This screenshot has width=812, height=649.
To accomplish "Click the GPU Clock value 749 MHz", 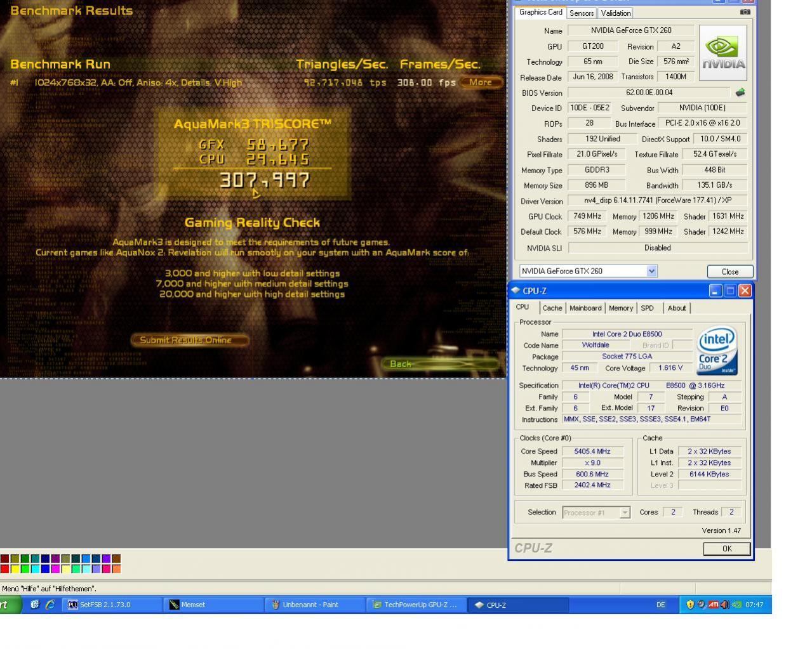I will 587,216.
